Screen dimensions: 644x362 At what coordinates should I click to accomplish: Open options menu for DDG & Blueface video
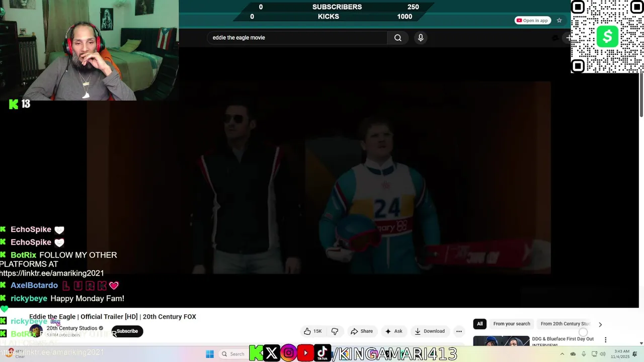[x=605, y=340]
